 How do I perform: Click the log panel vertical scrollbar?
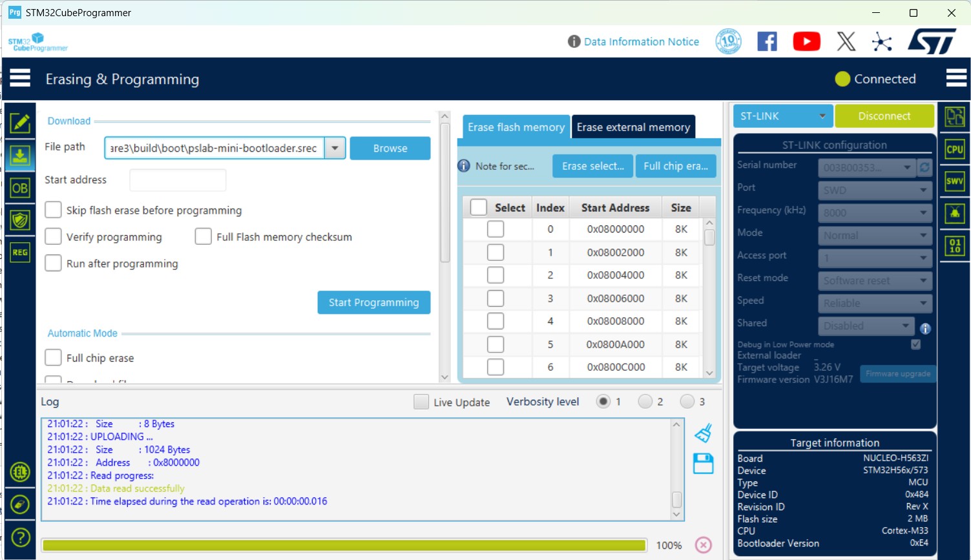pos(676,470)
